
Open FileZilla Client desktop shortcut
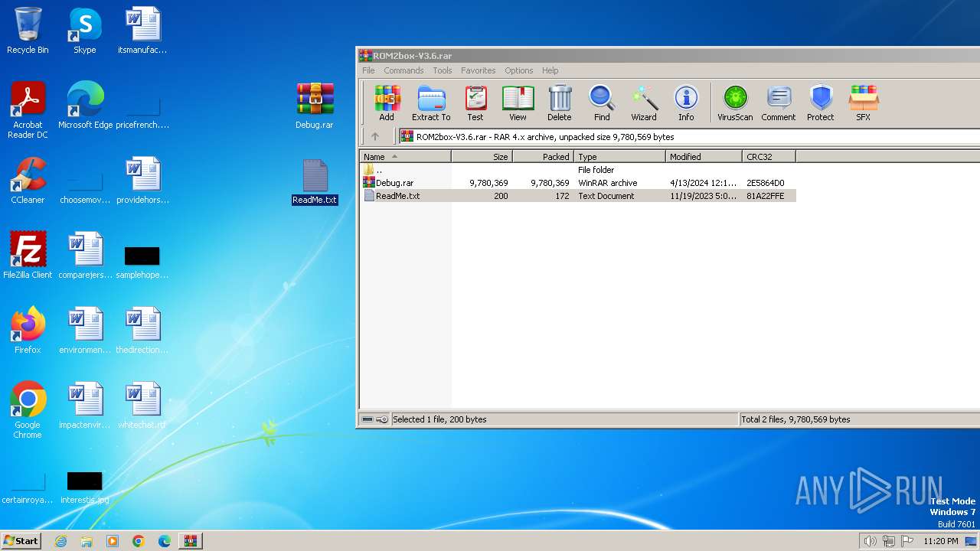click(x=28, y=256)
